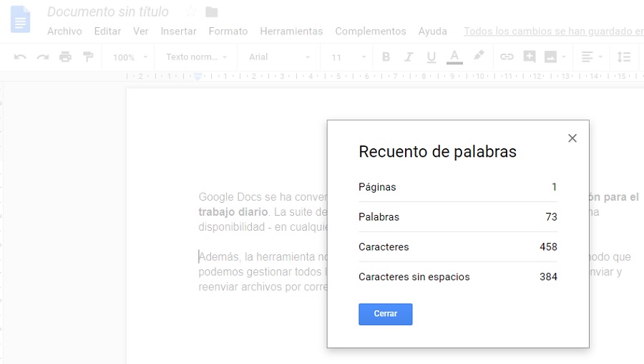Toggle underline formatting
The height and width of the screenshot is (364, 644).
(431, 57)
